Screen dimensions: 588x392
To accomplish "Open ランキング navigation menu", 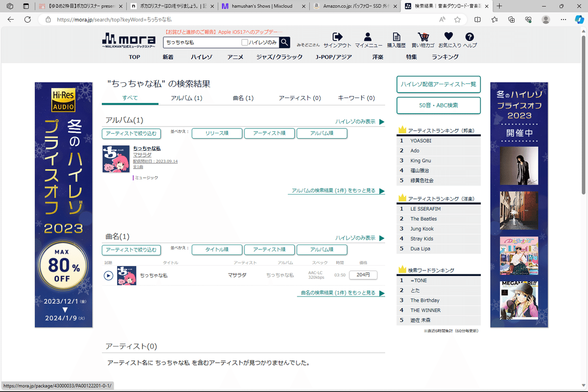I will (x=445, y=57).
